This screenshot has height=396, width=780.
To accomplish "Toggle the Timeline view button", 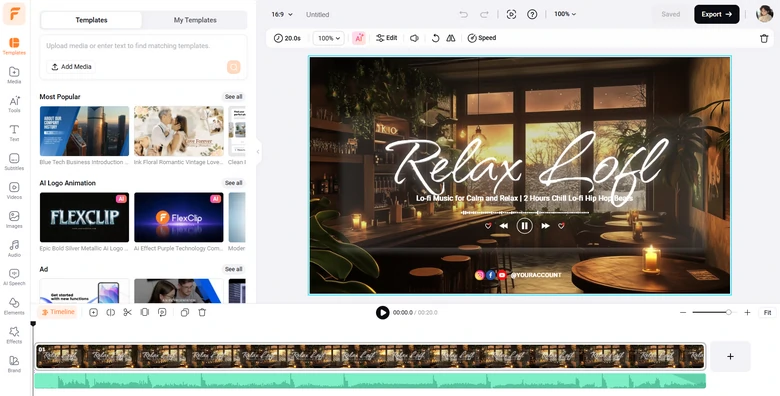I will click(58, 312).
